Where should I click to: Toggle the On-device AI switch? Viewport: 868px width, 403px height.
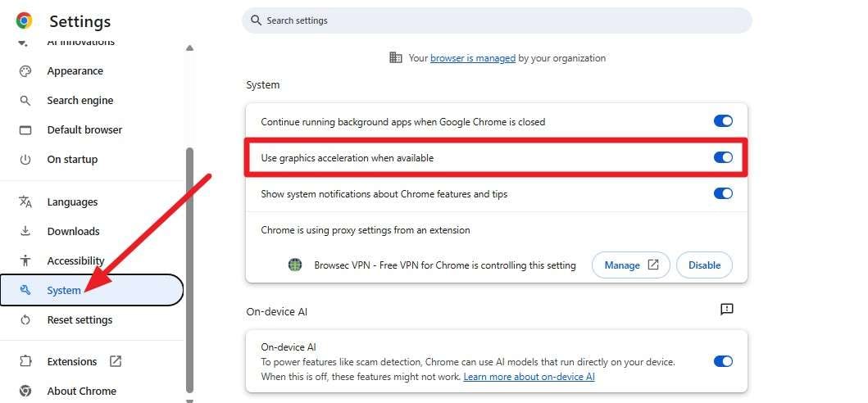(x=723, y=361)
